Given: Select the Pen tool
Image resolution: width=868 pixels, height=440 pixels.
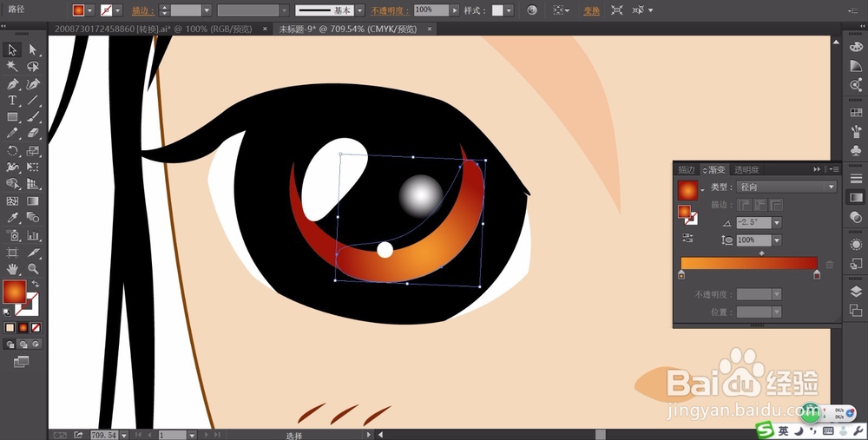Looking at the screenshot, I should [12, 84].
